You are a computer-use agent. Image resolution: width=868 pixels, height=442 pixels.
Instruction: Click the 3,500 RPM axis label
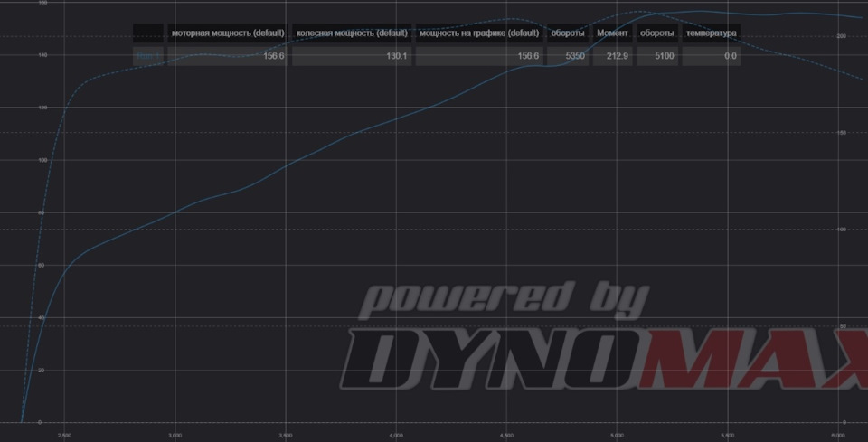tap(286, 436)
